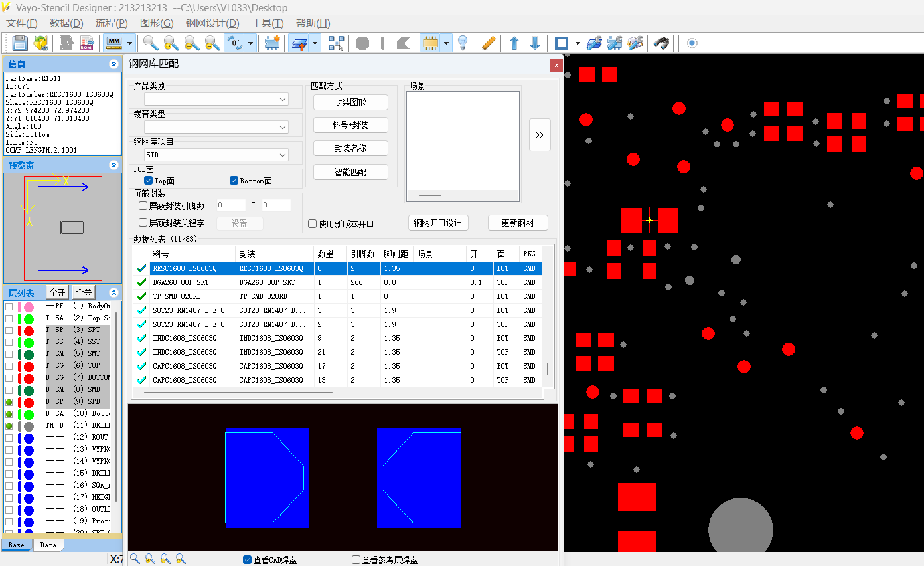Viewport: 924px width, 566px height.
Task: Click the pink swatch of BodyOutline layer
Action: [29, 306]
